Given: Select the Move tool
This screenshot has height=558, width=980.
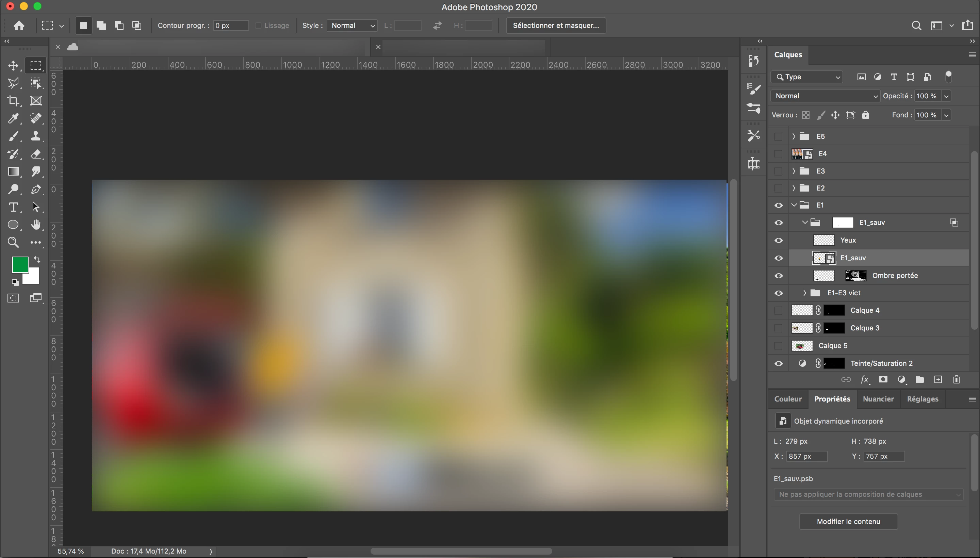Looking at the screenshot, I should click(x=13, y=66).
